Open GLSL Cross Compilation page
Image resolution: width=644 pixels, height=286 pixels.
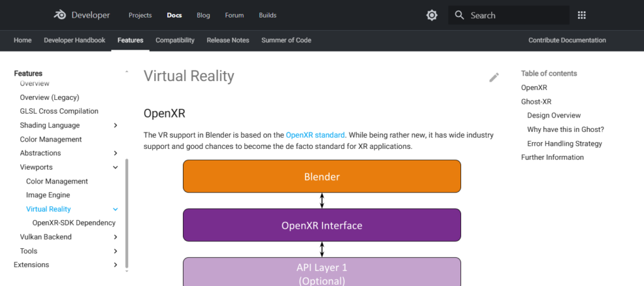coord(59,111)
